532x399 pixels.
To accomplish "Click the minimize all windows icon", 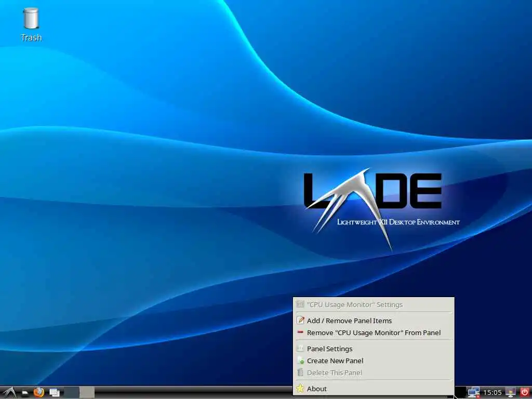I will [54, 393].
